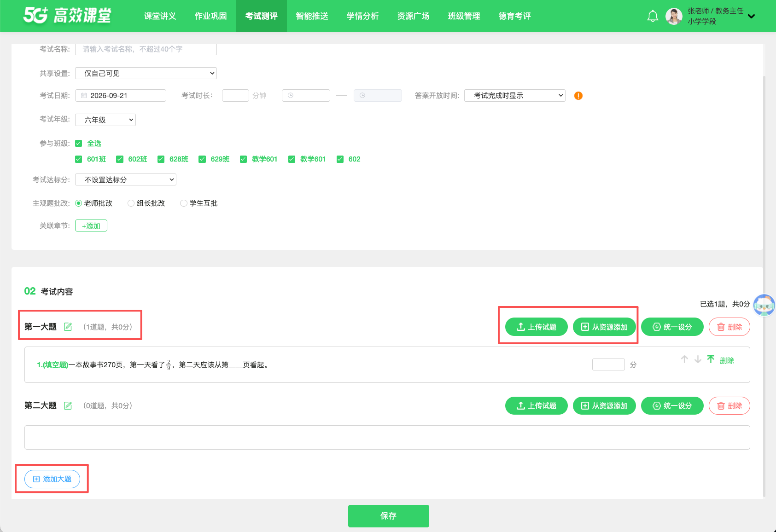
Task: Click the question 1 score input box
Action: point(608,364)
